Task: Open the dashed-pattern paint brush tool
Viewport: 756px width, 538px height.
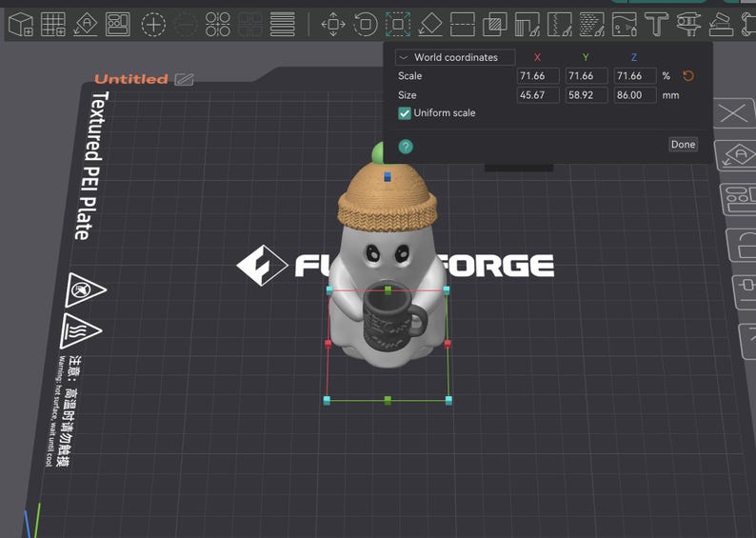Action: pos(591,24)
